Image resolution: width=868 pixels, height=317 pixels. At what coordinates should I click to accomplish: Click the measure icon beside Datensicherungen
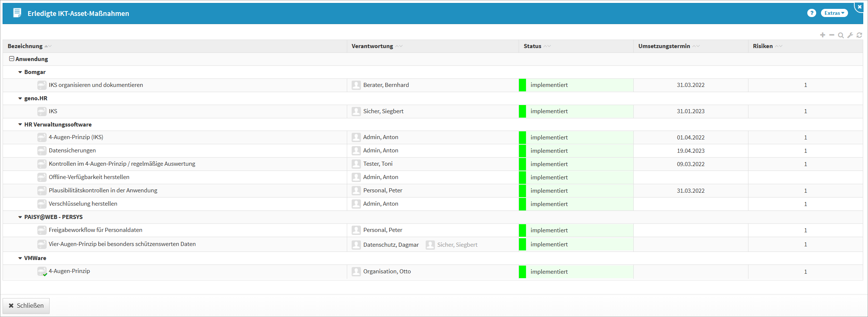(x=42, y=151)
